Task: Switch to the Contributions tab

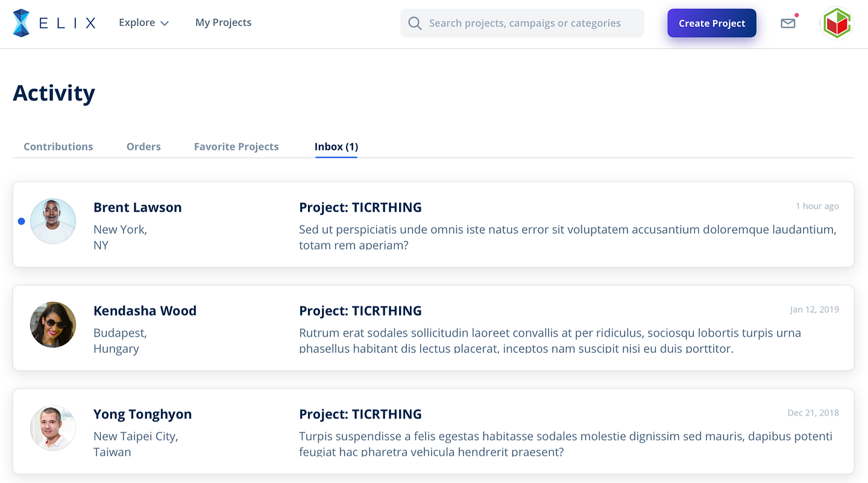Action: [58, 146]
